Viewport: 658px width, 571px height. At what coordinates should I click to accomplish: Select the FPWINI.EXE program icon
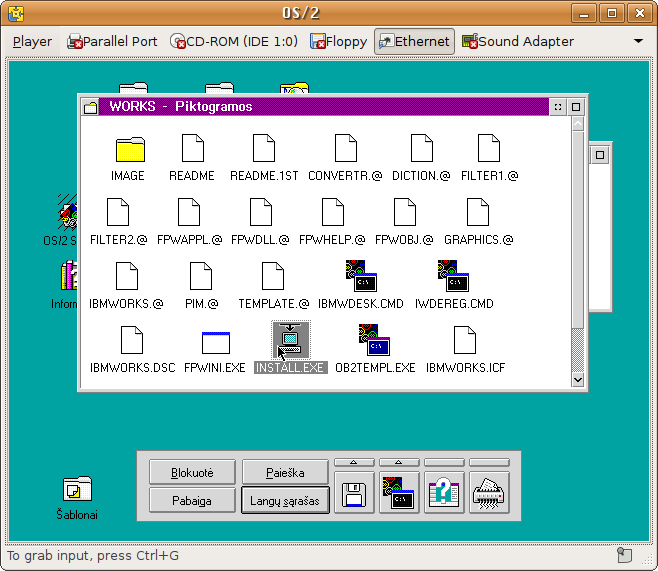216,343
